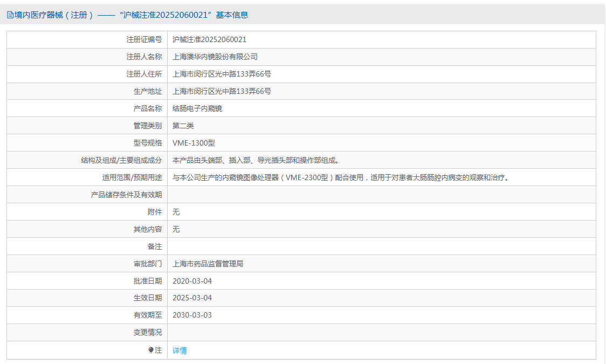Select registration number value 沪械注准20252060021 in table
Viewport: 606px width, 364px height.
209,39
